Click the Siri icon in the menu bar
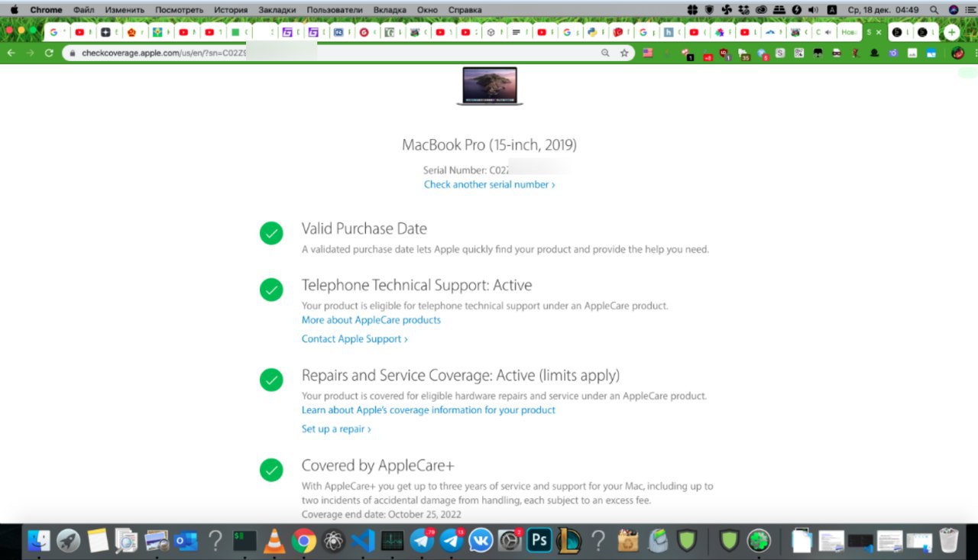978x560 pixels. 954,10
